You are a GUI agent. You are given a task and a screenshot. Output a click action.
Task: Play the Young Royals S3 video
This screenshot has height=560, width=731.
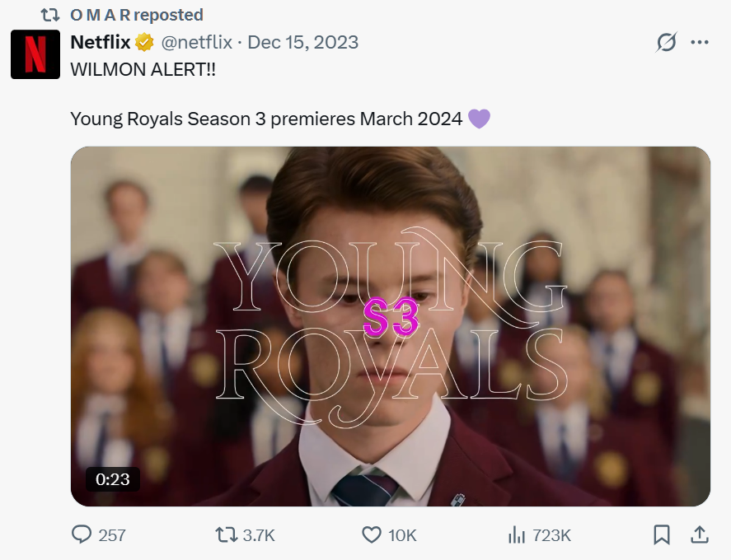(390, 326)
